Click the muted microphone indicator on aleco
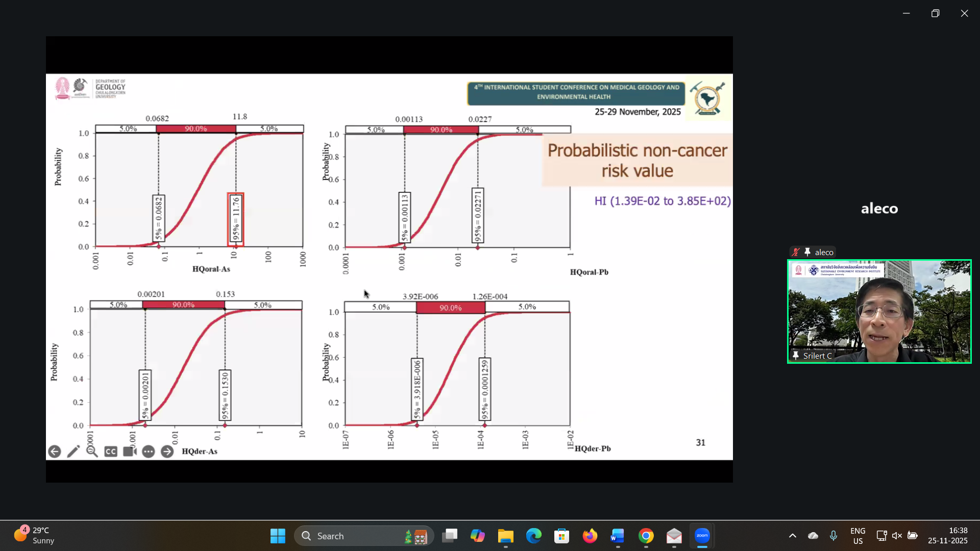 (795, 252)
